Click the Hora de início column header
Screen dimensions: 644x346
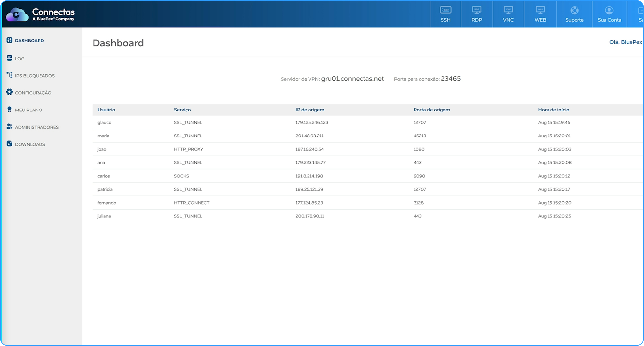[553, 110]
